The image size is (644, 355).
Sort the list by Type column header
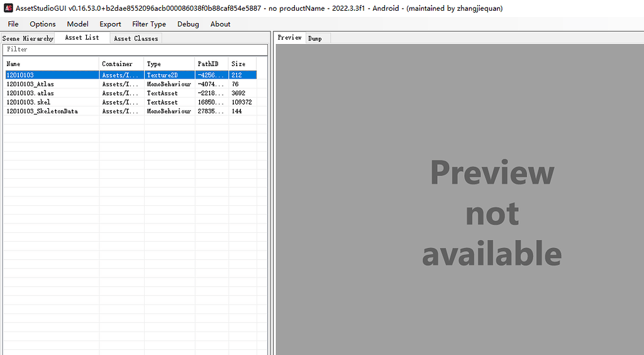(169, 64)
